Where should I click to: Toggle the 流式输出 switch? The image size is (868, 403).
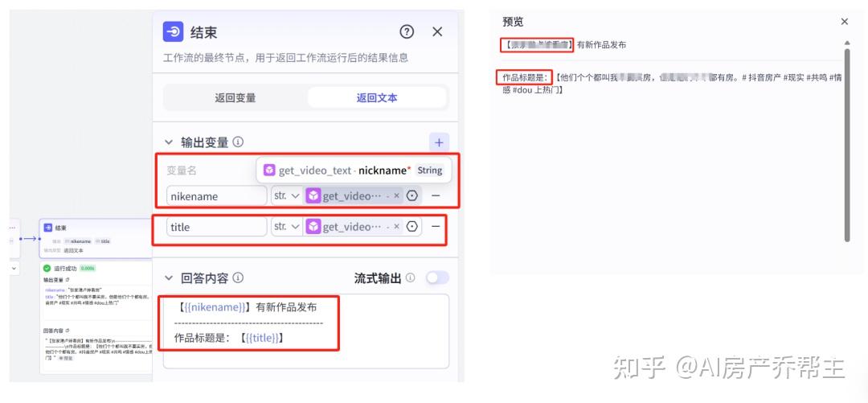pos(437,278)
